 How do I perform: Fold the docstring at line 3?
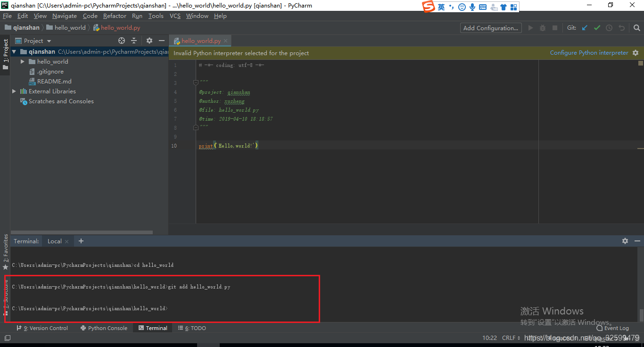click(196, 83)
